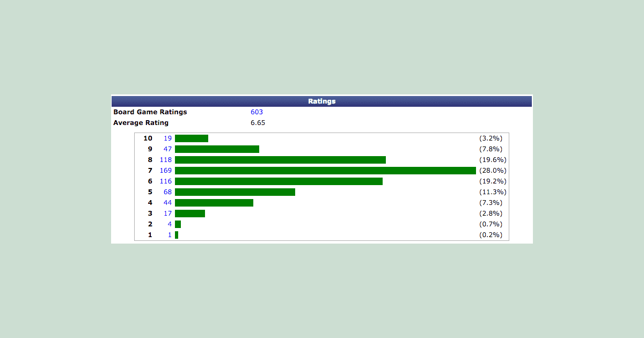Click the blue 4 count for rating 2
644x338 pixels.
pyautogui.click(x=170, y=224)
